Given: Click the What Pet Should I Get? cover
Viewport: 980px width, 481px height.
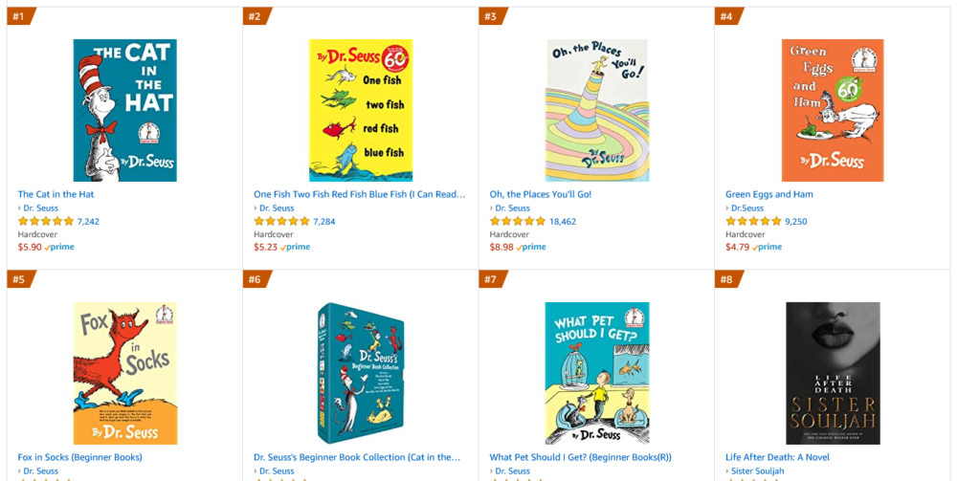Looking at the screenshot, I should tap(597, 373).
